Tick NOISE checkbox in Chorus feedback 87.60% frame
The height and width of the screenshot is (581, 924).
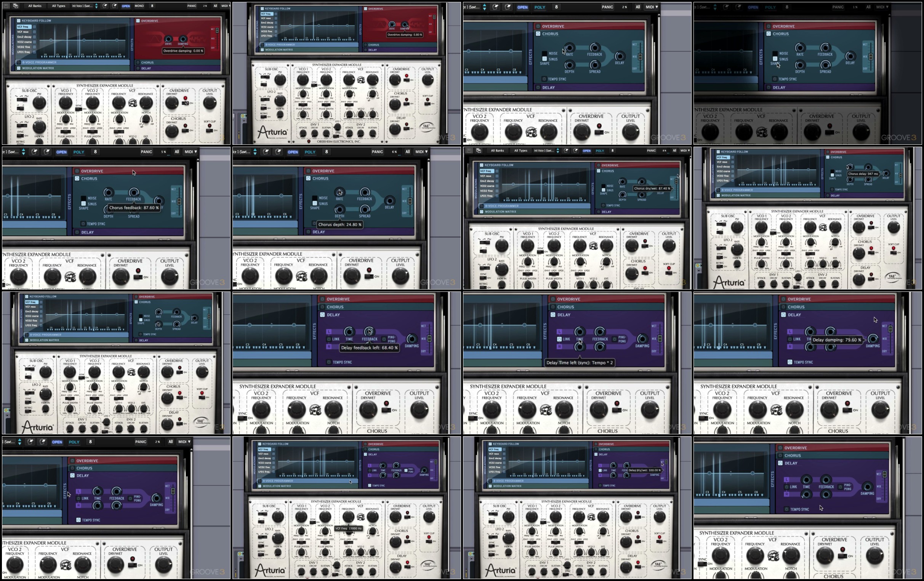tap(83, 198)
